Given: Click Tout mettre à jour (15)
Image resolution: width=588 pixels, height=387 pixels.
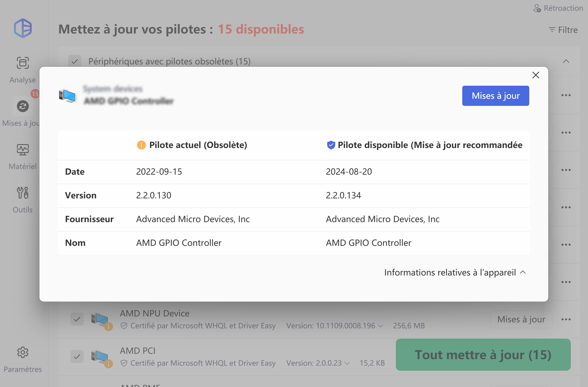Looking at the screenshot, I should (483, 355).
